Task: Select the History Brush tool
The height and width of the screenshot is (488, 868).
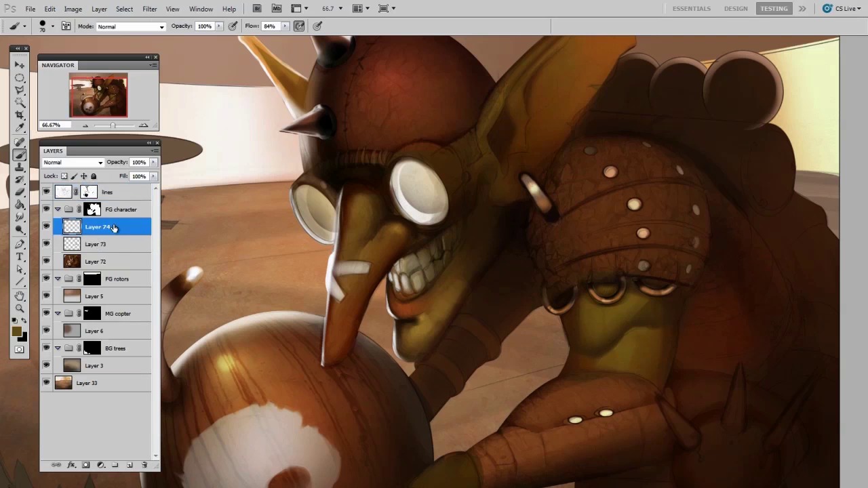Action: (20, 179)
